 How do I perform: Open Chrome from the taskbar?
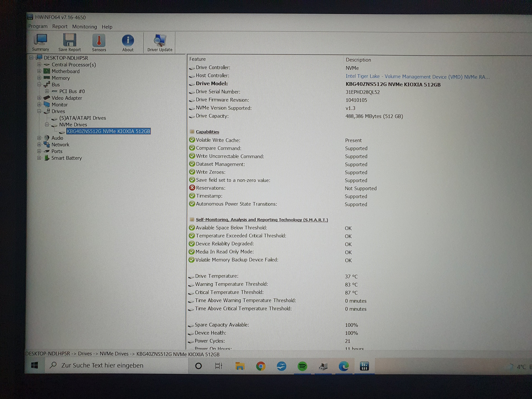(x=260, y=366)
